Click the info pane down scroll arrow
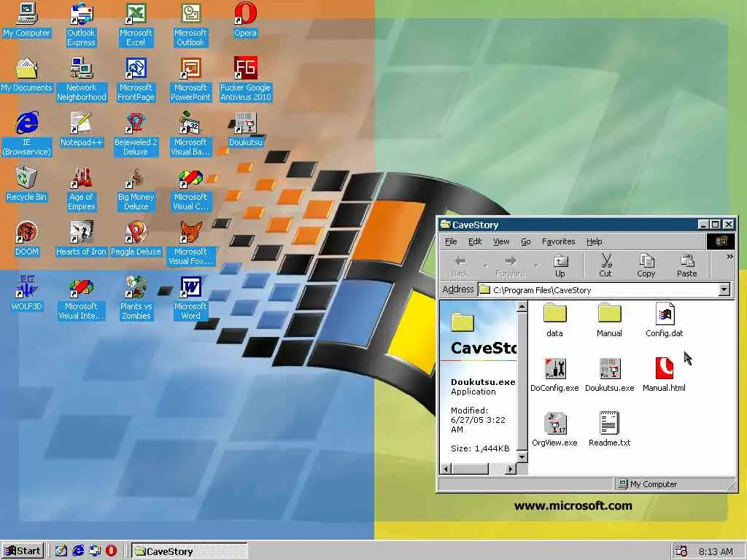747x560 pixels. click(522, 458)
